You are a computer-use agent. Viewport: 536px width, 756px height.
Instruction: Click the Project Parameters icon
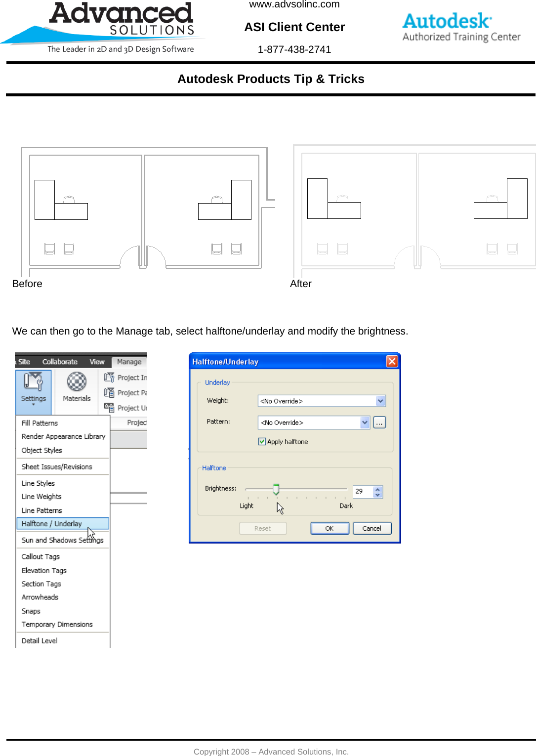pyautogui.click(x=109, y=392)
